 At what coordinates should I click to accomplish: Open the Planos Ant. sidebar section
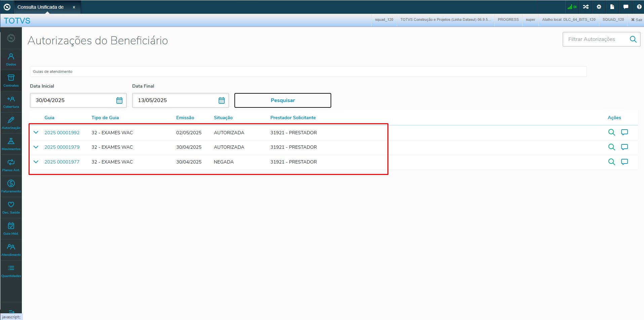(11, 165)
